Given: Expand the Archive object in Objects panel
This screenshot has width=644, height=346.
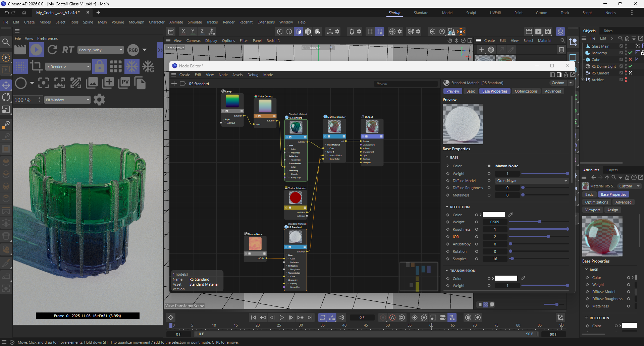Looking at the screenshot, I should (583, 80).
